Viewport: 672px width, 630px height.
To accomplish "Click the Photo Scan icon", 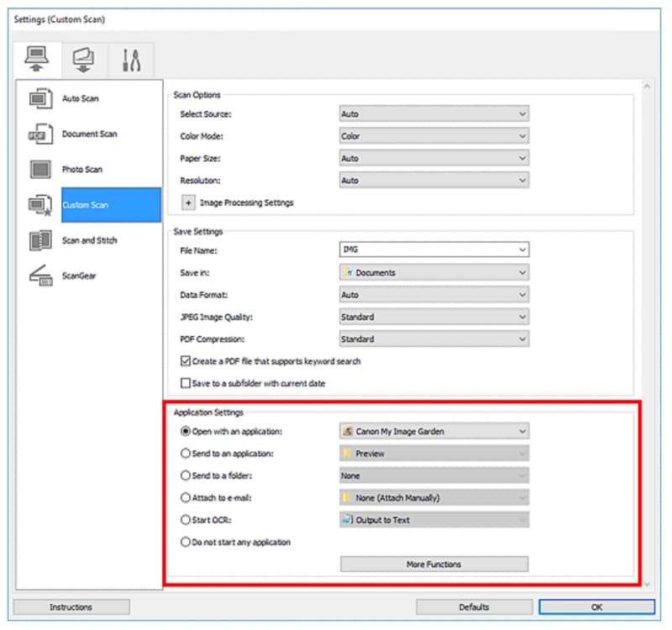I will click(x=40, y=170).
